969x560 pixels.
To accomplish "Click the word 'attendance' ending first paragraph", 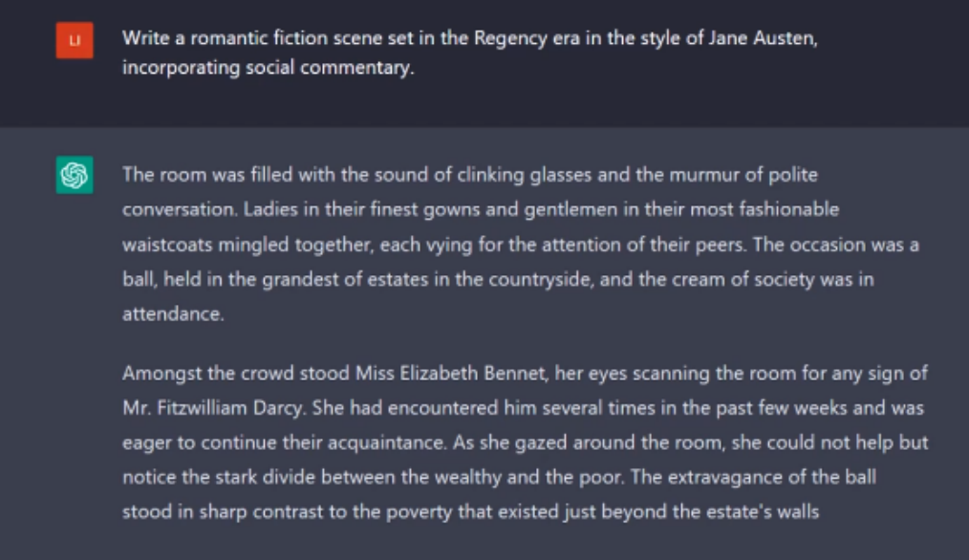I will pos(172,314).
